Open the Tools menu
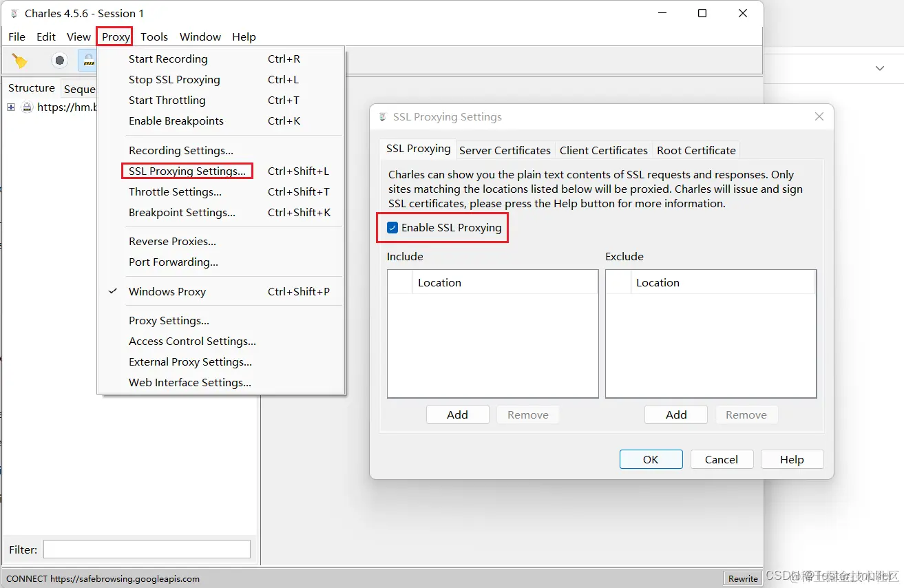The image size is (904, 588). coord(154,36)
